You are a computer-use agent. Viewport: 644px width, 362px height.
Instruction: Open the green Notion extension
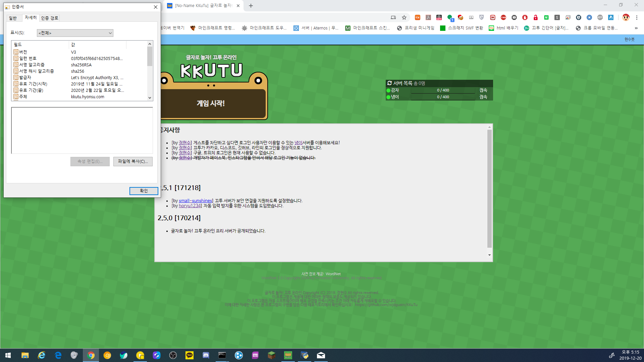pyautogui.click(x=546, y=17)
